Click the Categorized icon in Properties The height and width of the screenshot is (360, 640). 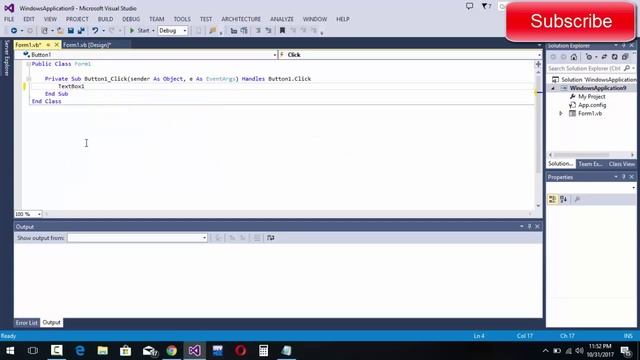tap(552, 199)
